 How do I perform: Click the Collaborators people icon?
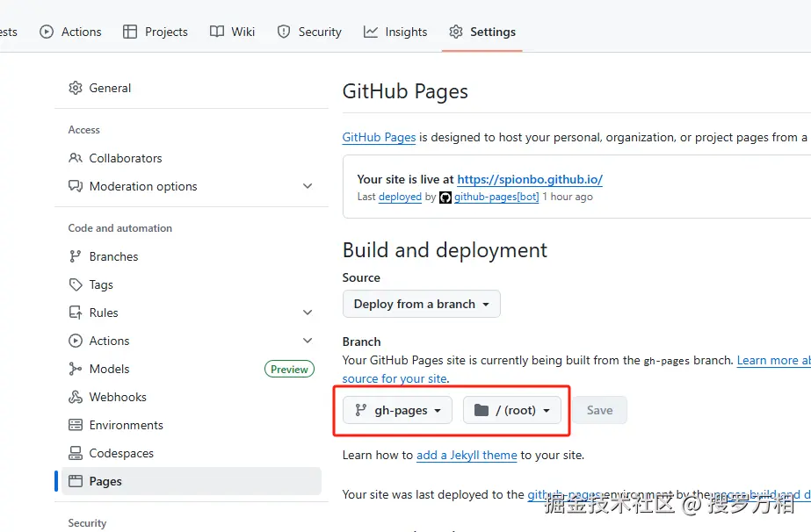[x=76, y=158]
